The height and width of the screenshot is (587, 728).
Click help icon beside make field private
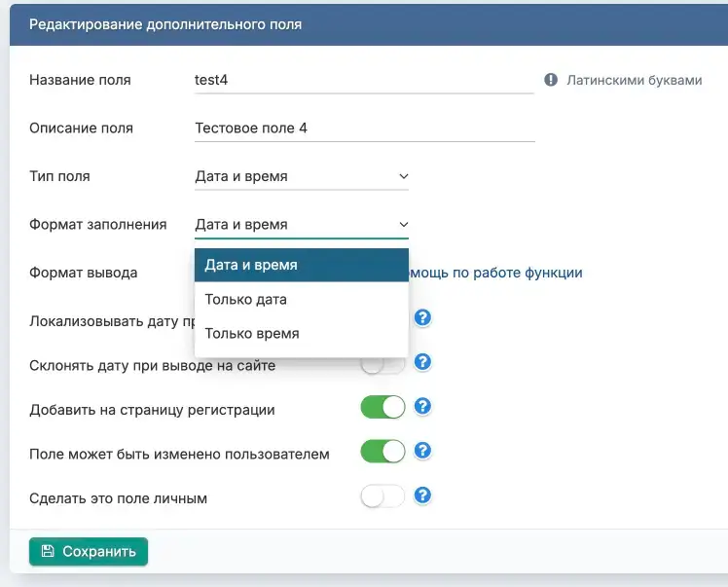422,495
